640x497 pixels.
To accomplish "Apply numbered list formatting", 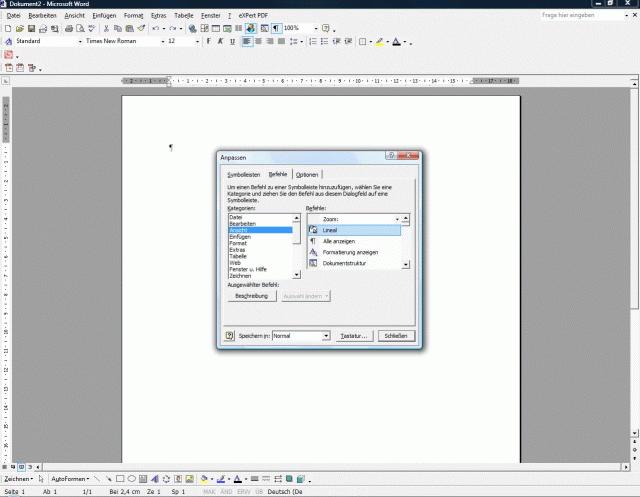I will tap(313, 42).
